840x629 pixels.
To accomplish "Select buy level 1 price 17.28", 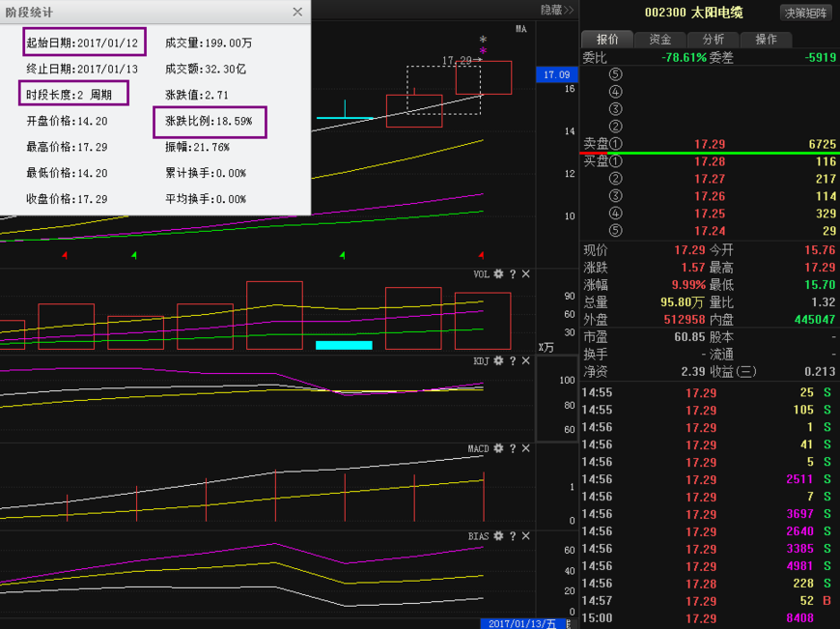I will click(x=710, y=161).
